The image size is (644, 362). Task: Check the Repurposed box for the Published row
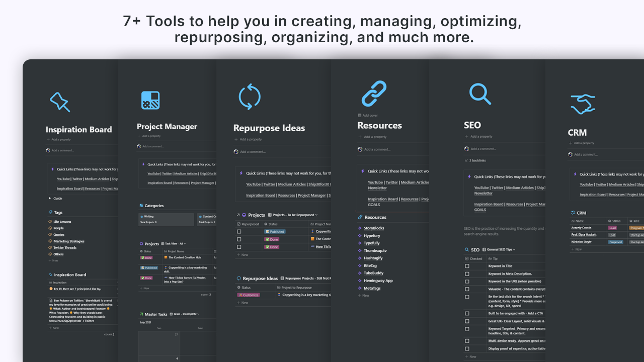click(239, 232)
